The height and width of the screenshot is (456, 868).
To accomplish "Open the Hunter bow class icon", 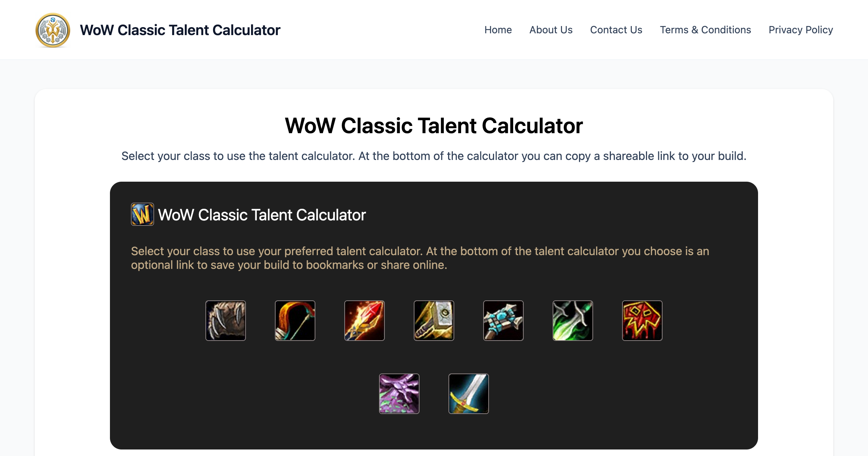I will [295, 321].
